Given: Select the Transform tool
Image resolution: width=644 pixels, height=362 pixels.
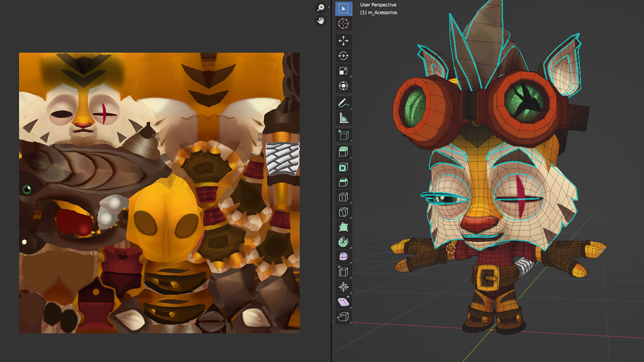Looking at the screenshot, I should point(343,86).
